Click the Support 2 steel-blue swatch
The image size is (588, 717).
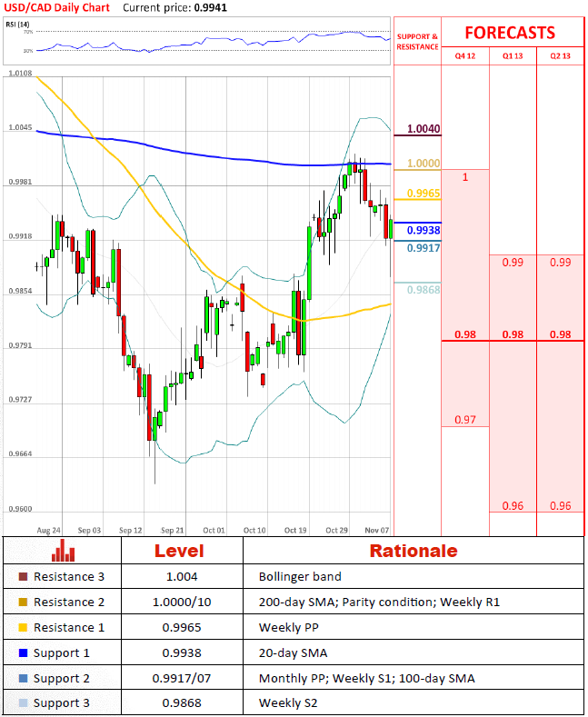point(23,679)
